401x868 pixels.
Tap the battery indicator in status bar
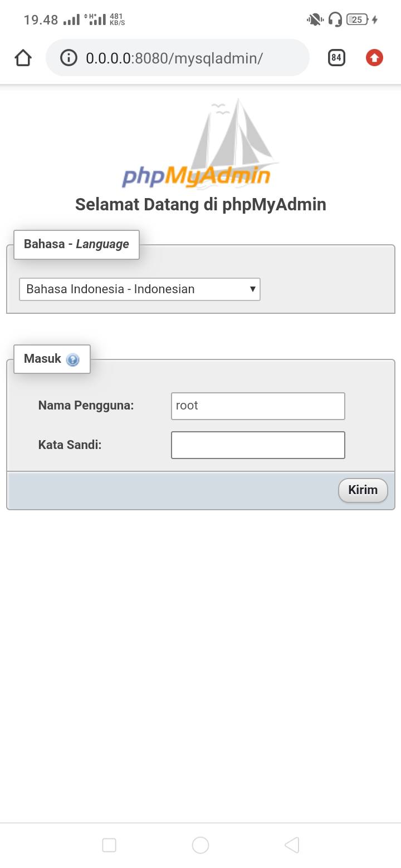click(357, 20)
